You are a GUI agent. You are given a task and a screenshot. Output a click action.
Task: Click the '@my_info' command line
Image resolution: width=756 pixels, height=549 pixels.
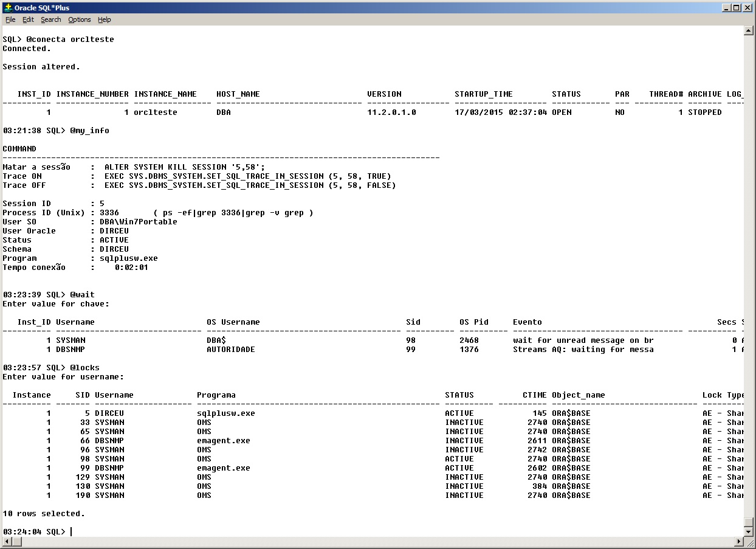point(56,131)
